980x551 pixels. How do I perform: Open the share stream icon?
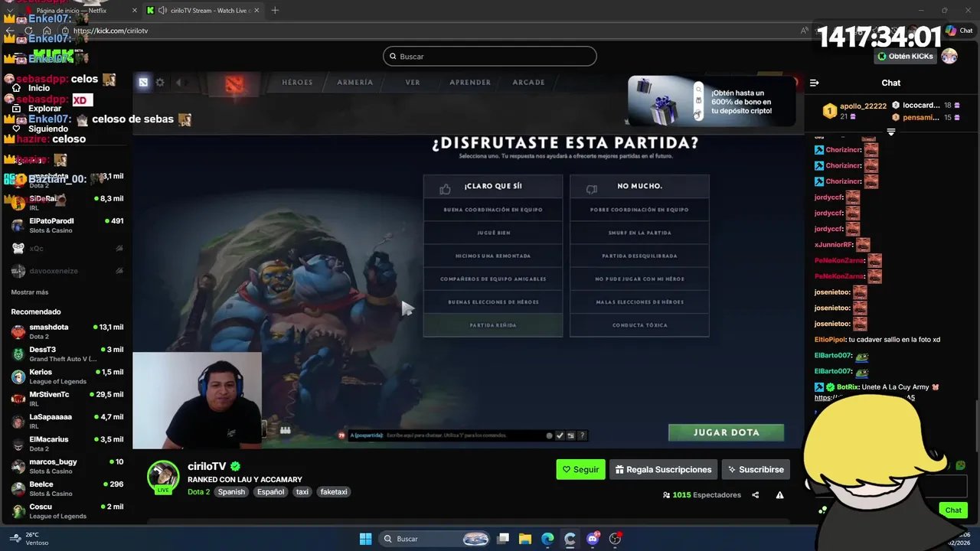coord(755,495)
